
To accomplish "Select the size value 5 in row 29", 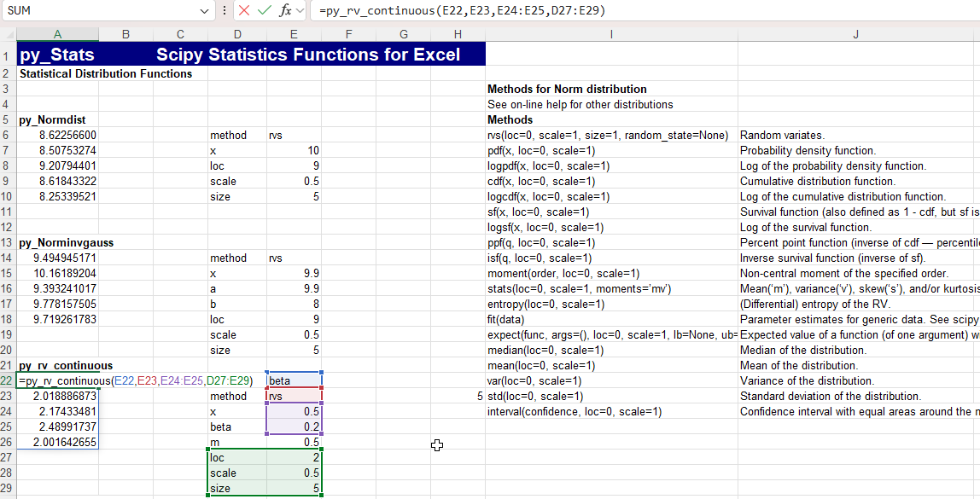I will click(x=294, y=489).
